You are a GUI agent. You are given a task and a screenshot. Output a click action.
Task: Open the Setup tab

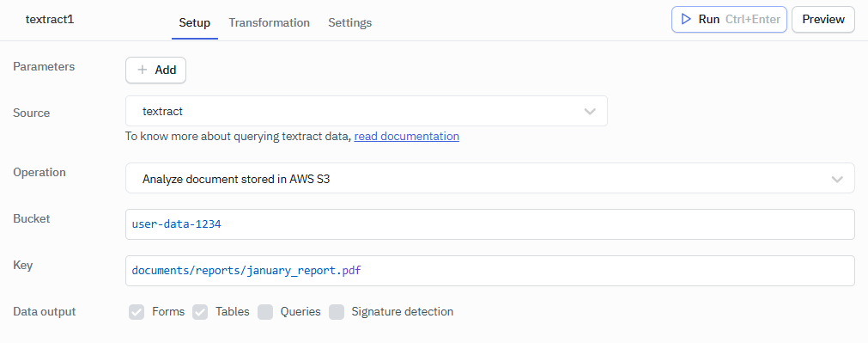coord(194,22)
